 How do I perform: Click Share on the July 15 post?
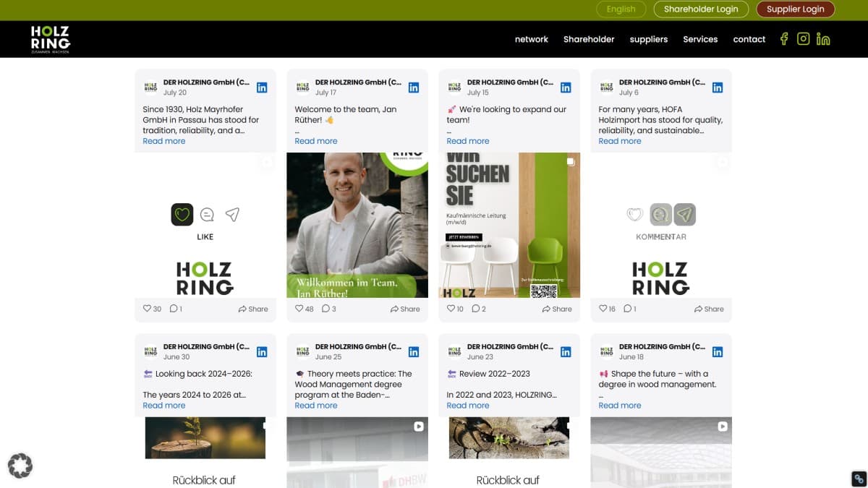point(557,309)
